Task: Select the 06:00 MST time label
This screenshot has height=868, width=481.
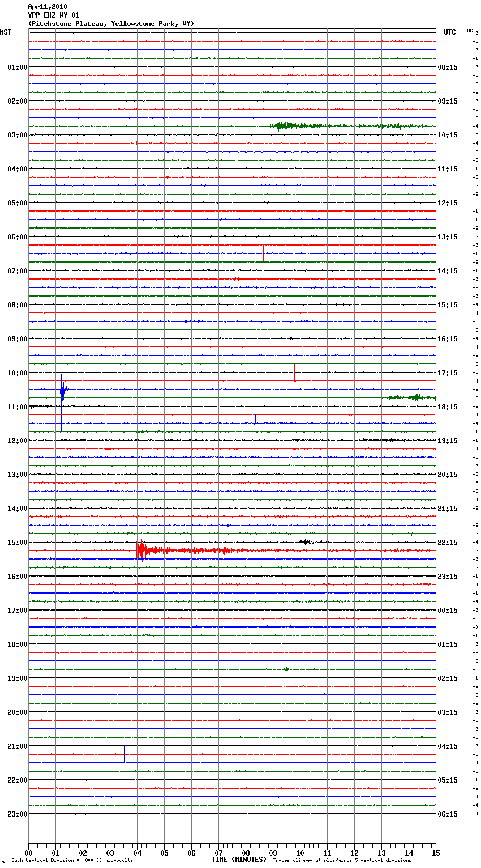Action: click(18, 237)
